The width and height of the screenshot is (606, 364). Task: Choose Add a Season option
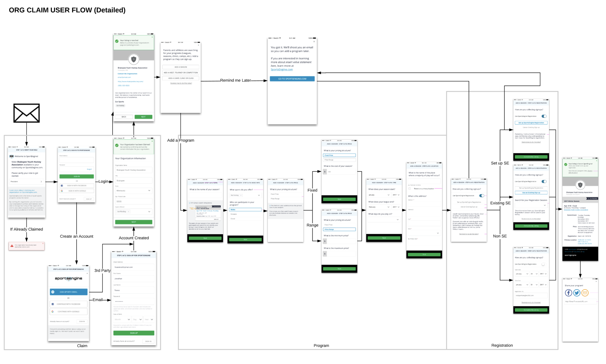[181, 67]
